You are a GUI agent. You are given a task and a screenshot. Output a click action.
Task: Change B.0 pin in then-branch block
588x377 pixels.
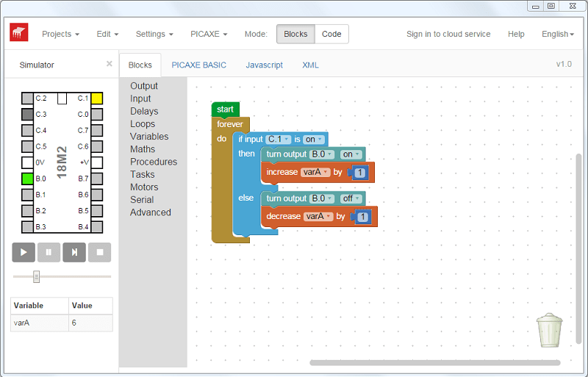point(322,154)
